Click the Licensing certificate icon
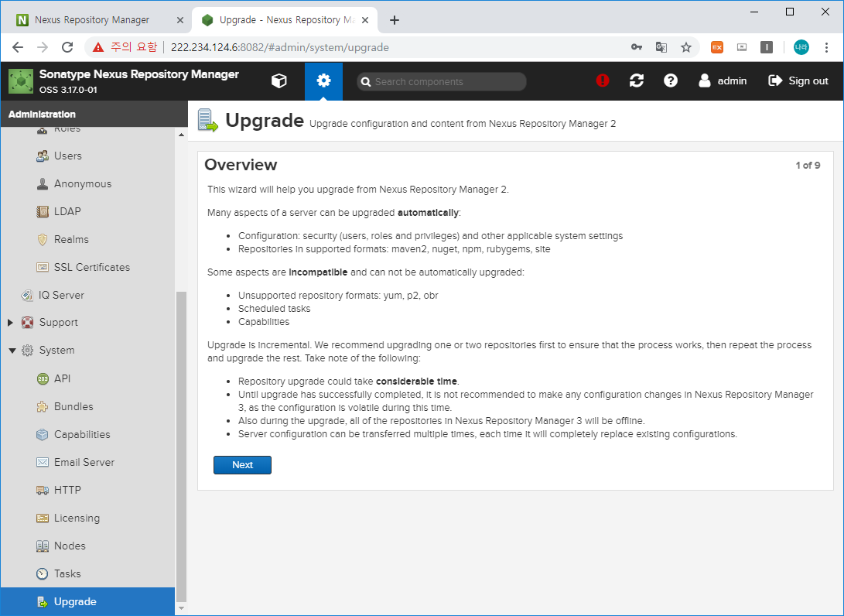Viewport: 844px width, 616px height. click(x=42, y=518)
